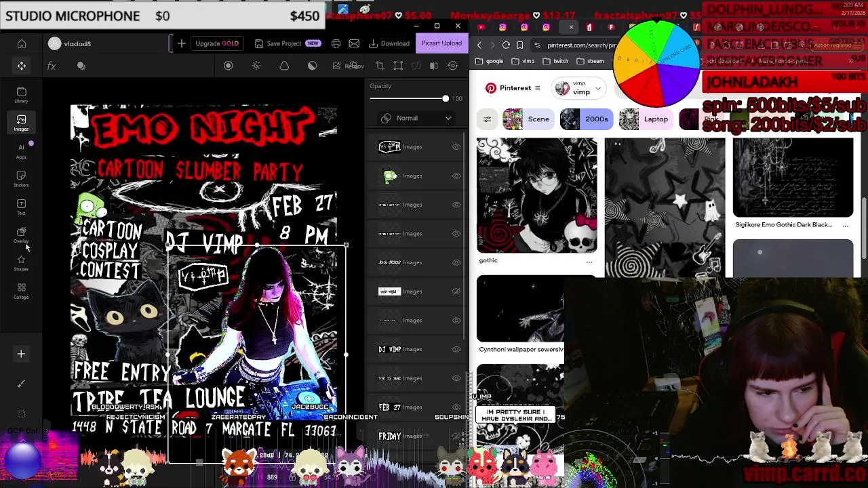Open the Picsart home icon

[22, 44]
